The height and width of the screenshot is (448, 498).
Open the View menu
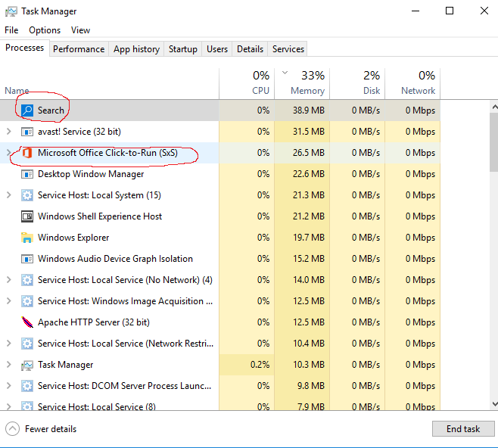(x=80, y=30)
